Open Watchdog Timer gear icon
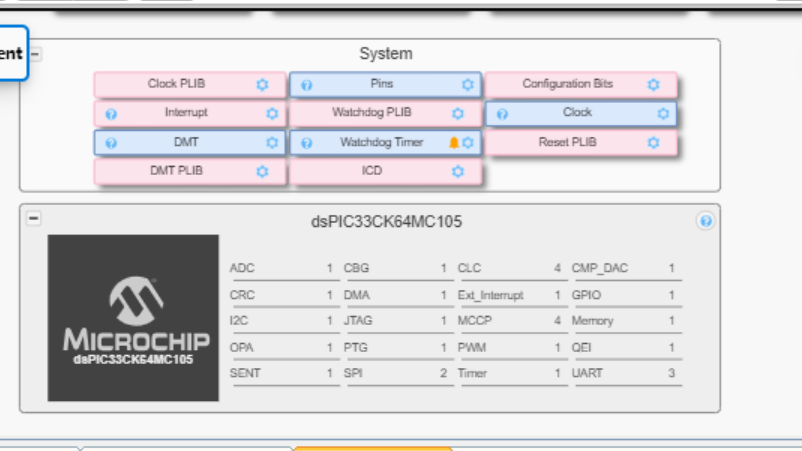The image size is (802, 451). point(468,143)
